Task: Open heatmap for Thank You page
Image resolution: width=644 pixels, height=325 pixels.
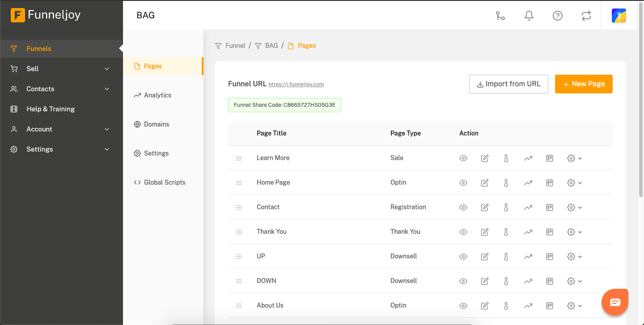Action: [x=506, y=232]
